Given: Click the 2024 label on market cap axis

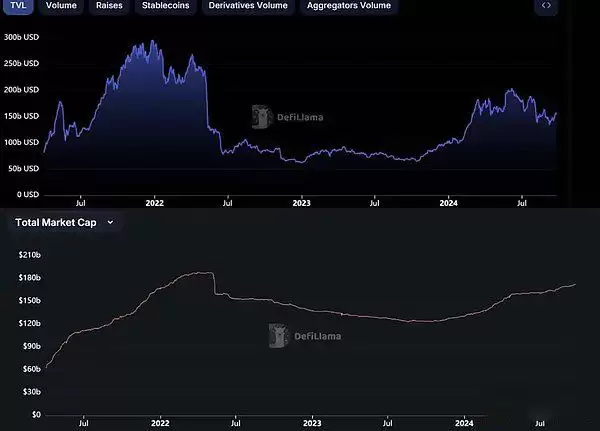Looking at the screenshot, I should tap(464, 424).
